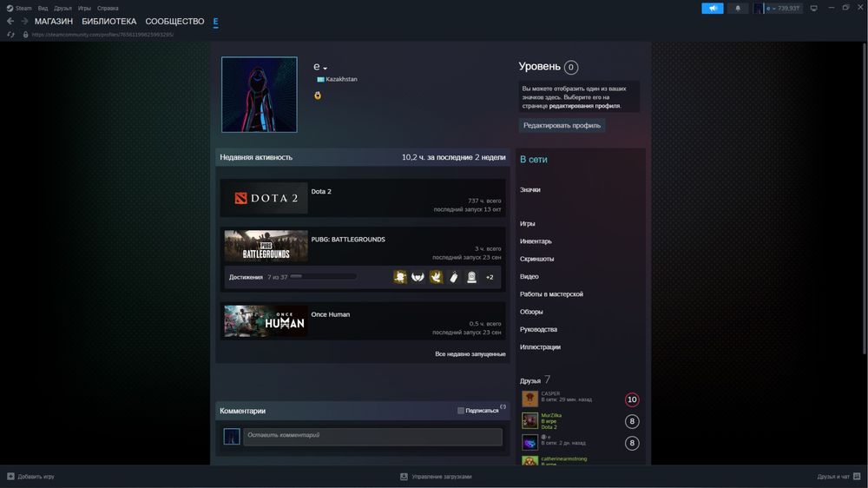Switch to Big Picture mode monitor icon
868x488 pixels.
pos(814,9)
